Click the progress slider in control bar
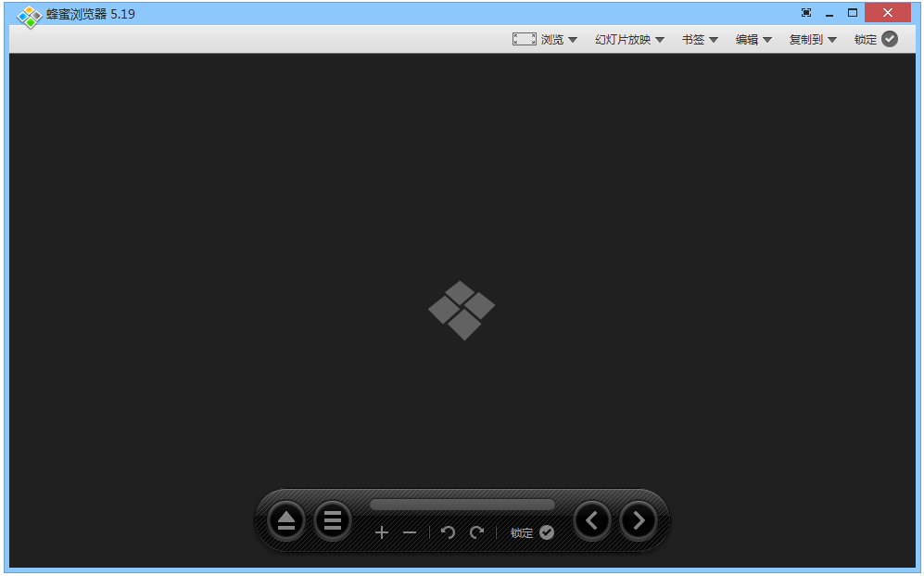This screenshot has height=576, width=924. point(462,505)
